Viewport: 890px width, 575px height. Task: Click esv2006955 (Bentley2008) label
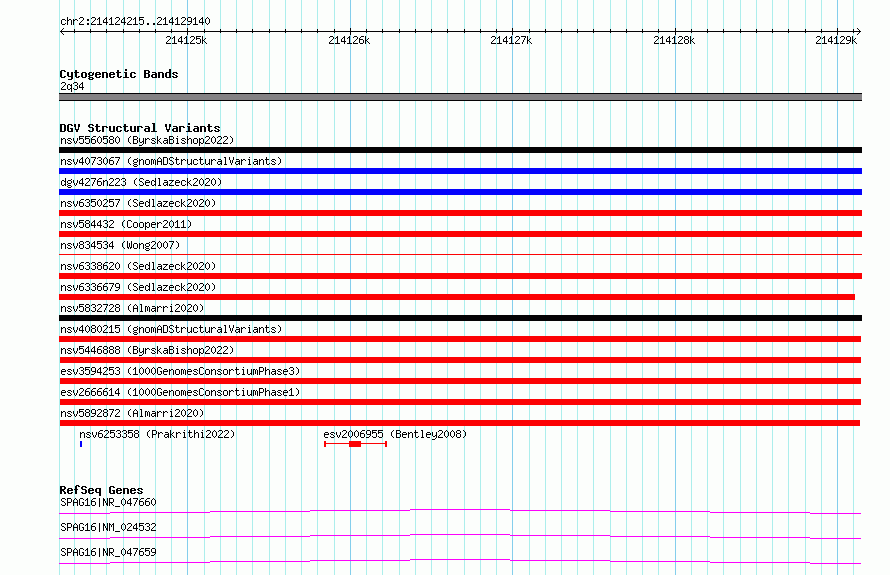[395, 434]
